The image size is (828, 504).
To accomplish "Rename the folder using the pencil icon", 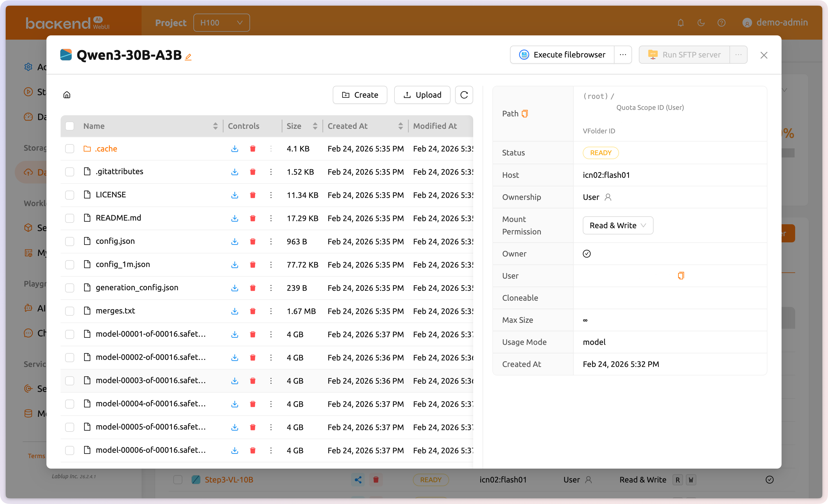I will (x=188, y=56).
